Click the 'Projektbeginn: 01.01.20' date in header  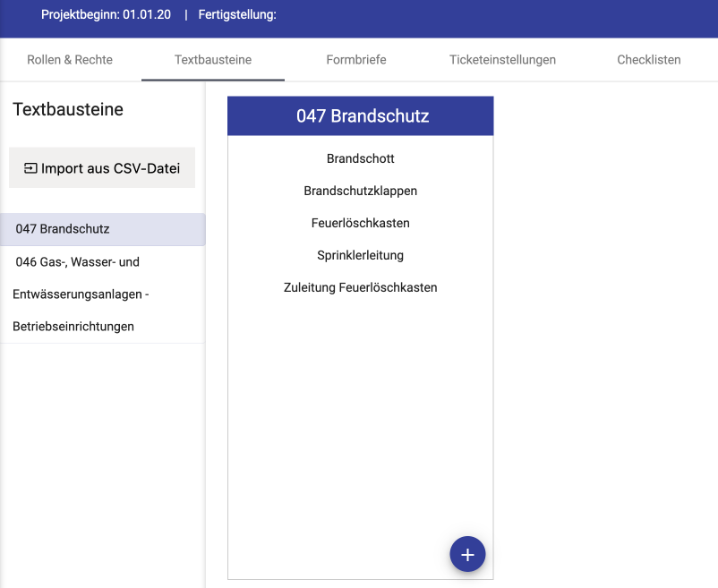[x=106, y=15]
